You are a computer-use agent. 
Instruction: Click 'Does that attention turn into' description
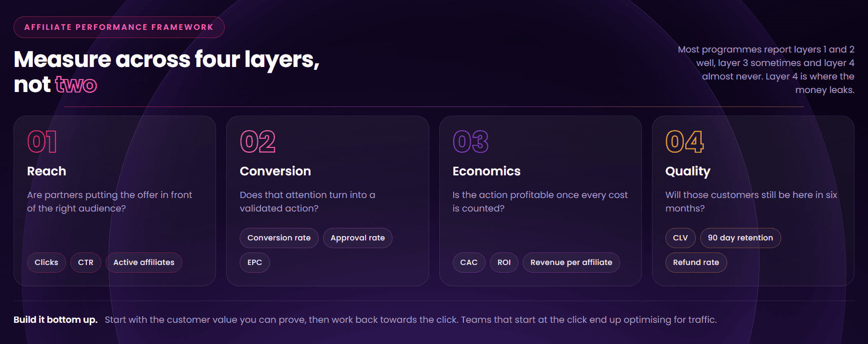click(308, 201)
